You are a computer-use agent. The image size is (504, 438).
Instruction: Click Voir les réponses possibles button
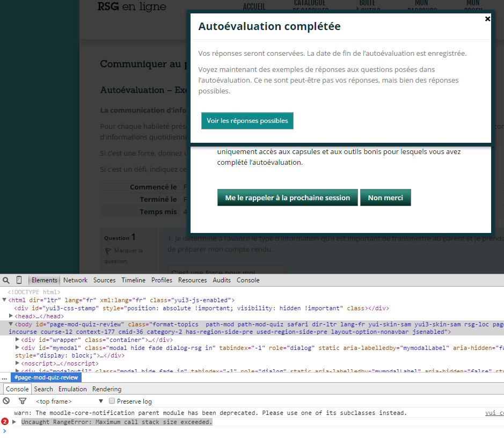click(x=247, y=121)
